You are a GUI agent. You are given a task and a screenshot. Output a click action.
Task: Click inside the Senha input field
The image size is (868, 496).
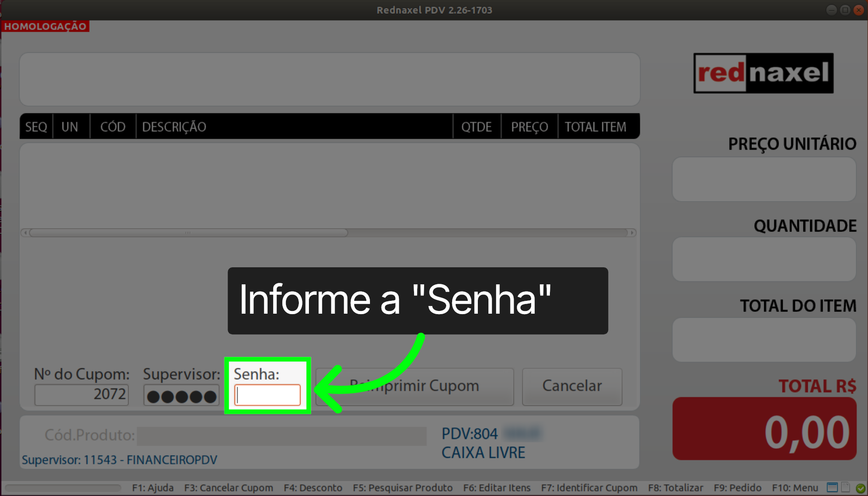[x=267, y=395]
